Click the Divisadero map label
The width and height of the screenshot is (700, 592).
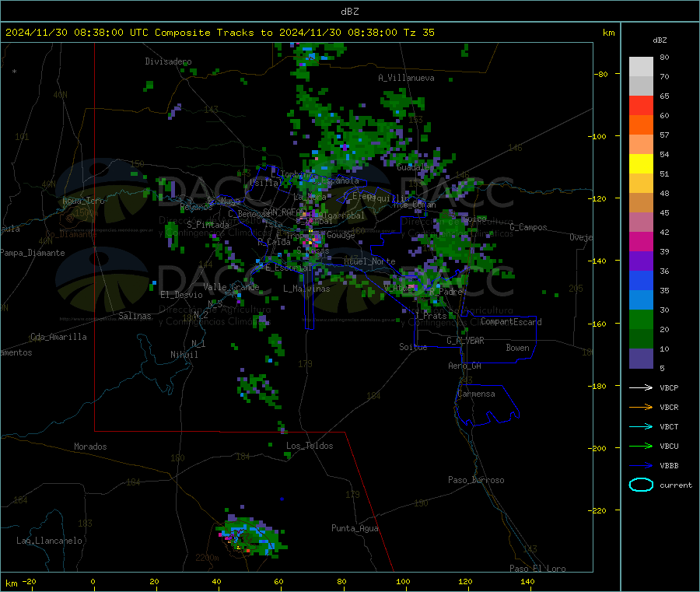point(168,61)
